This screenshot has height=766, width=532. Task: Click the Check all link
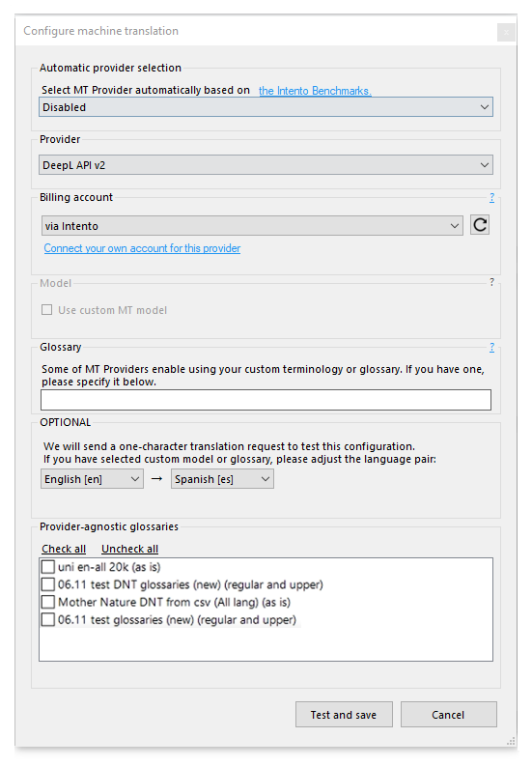point(64,549)
